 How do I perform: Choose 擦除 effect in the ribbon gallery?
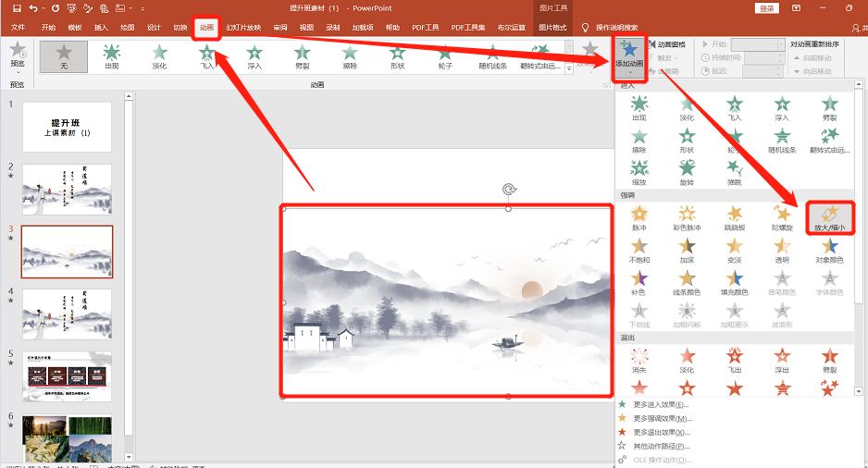[x=350, y=56]
